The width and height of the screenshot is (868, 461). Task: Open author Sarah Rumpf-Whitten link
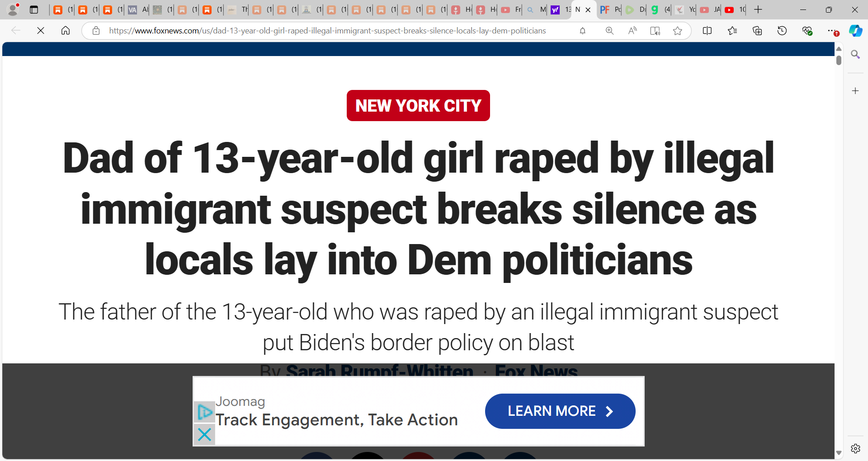pos(380,371)
